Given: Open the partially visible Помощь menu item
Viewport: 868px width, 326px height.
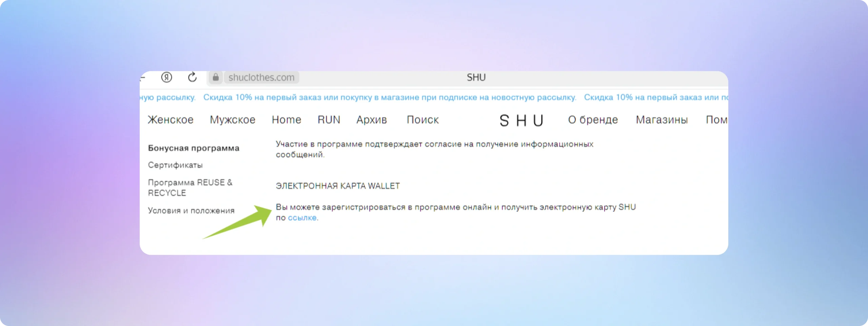Looking at the screenshot, I should (x=716, y=120).
